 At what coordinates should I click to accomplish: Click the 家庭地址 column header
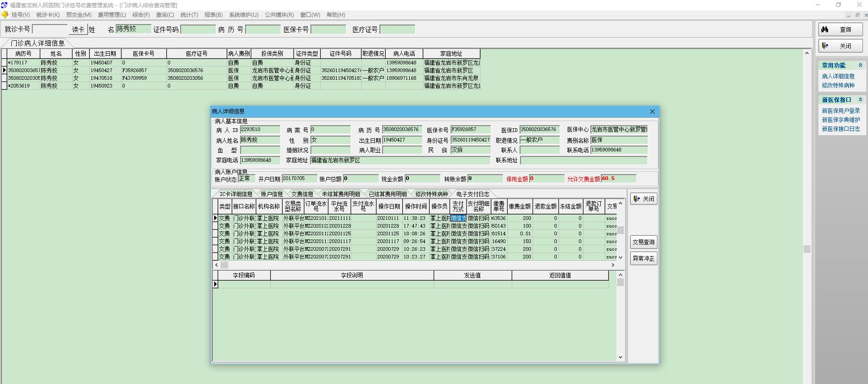[451, 53]
